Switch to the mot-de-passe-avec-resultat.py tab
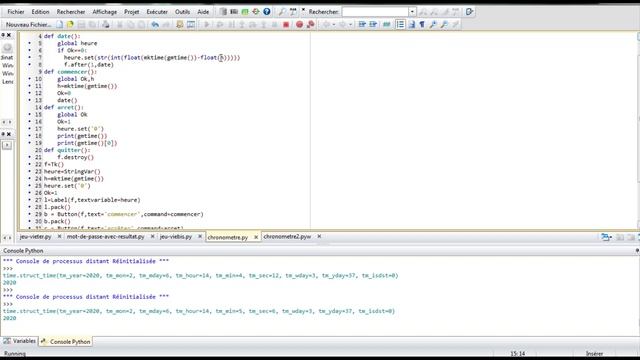The width and height of the screenshot is (640, 360). click(106, 237)
